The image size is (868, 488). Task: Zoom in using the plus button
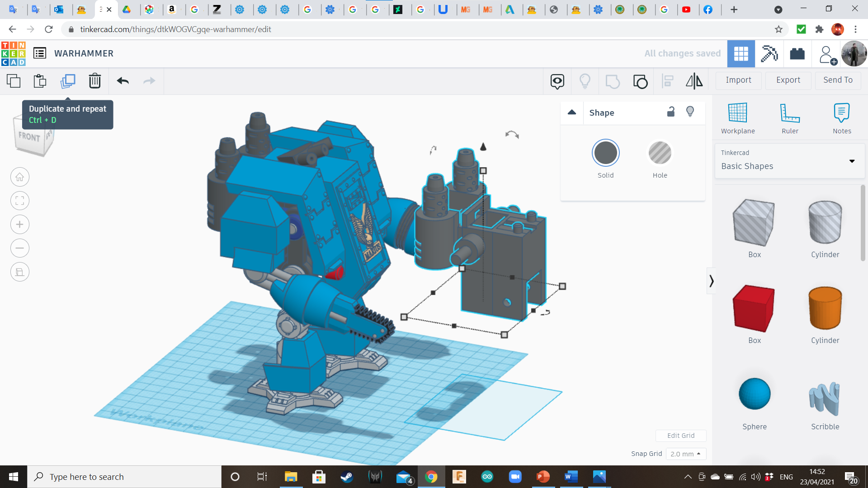click(20, 225)
